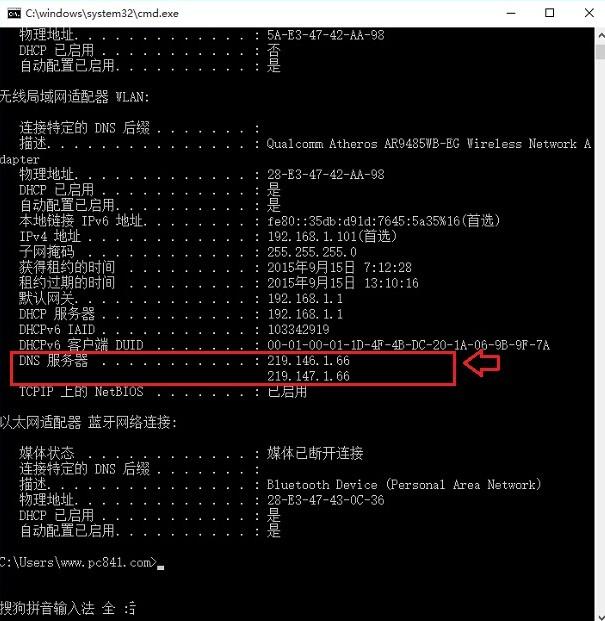Click the secondary DNS address 219.147.1.66

tap(308, 376)
